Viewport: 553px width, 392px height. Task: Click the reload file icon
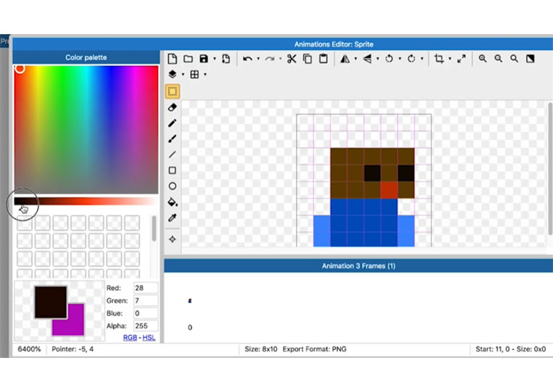pyautogui.click(x=225, y=59)
